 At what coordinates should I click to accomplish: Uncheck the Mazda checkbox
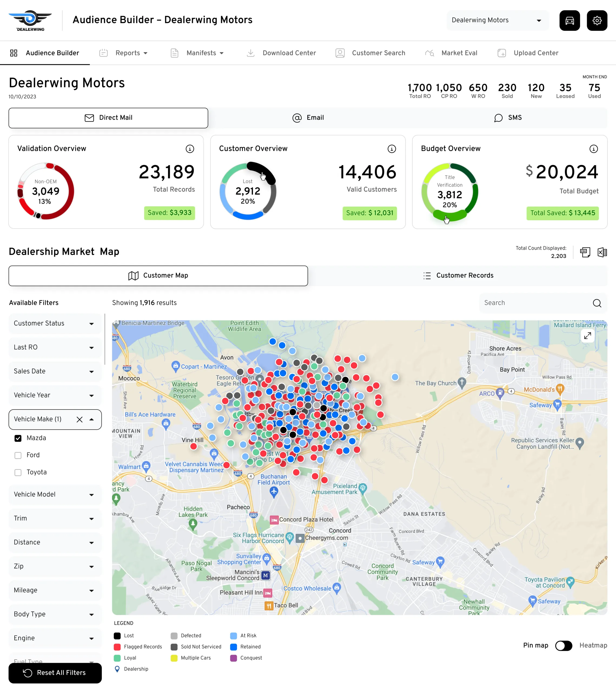click(18, 438)
